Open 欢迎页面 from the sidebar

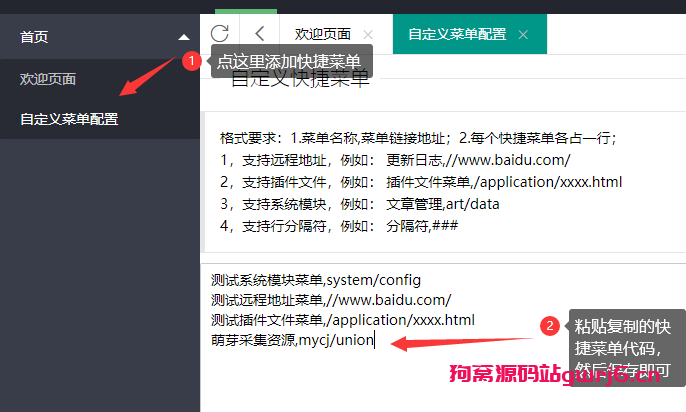coord(48,78)
